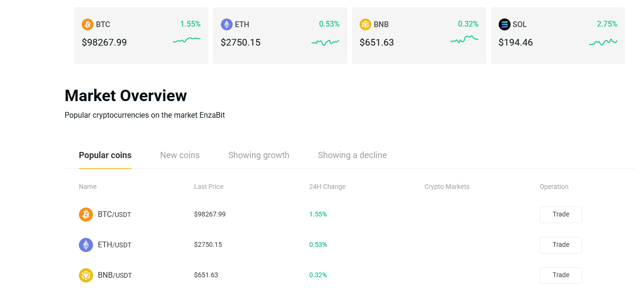Select the Popular coins tab
Image resolution: width=644 pixels, height=291 pixels.
[105, 155]
